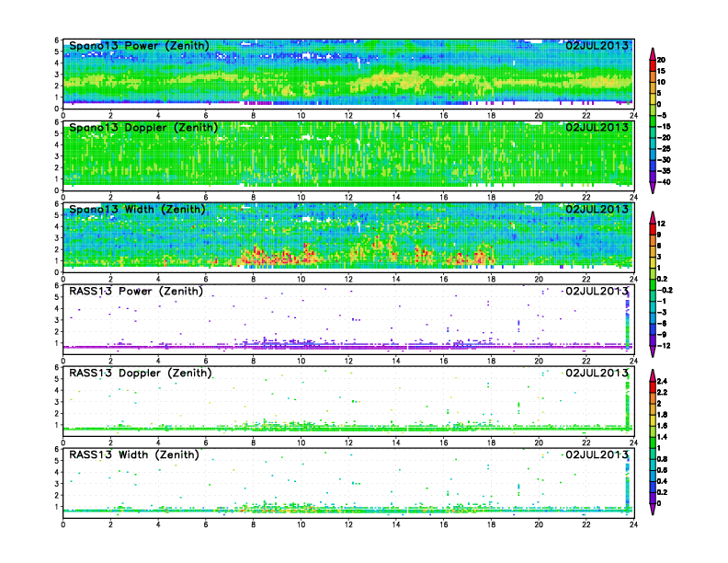Screen dimensions: 728x563
Task: Click the red arrow above the 12 colorbar label
Action: pyautogui.click(x=652, y=216)
